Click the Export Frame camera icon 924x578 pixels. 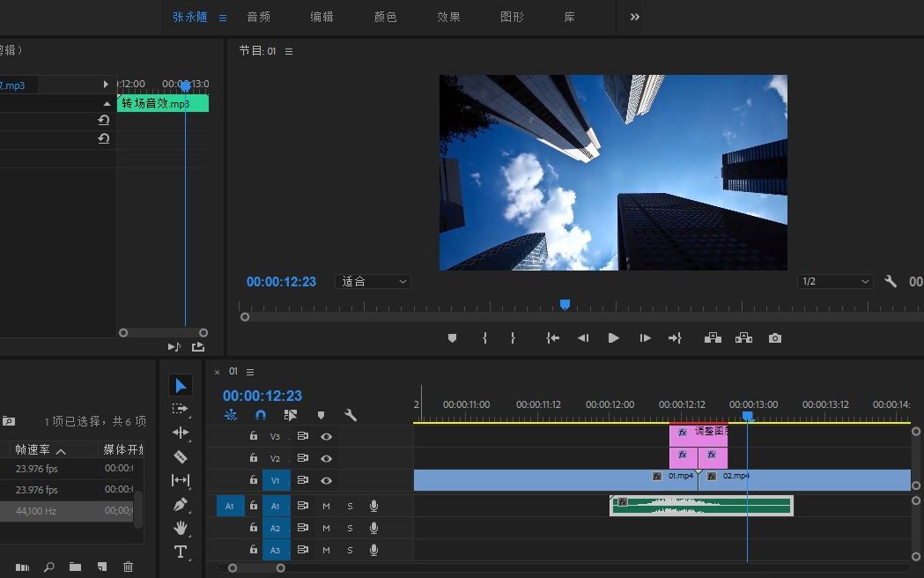(774, 338)
